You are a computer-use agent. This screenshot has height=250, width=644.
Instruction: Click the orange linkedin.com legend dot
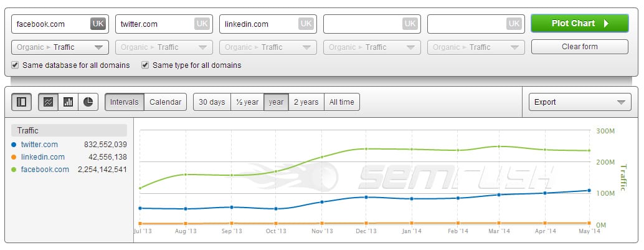point(14,156)
